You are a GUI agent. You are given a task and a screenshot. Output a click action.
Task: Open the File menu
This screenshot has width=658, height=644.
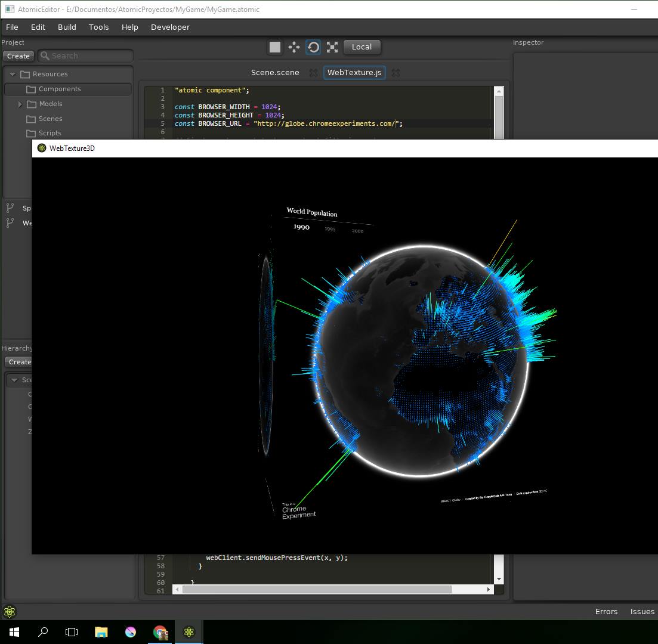point(12,27)
